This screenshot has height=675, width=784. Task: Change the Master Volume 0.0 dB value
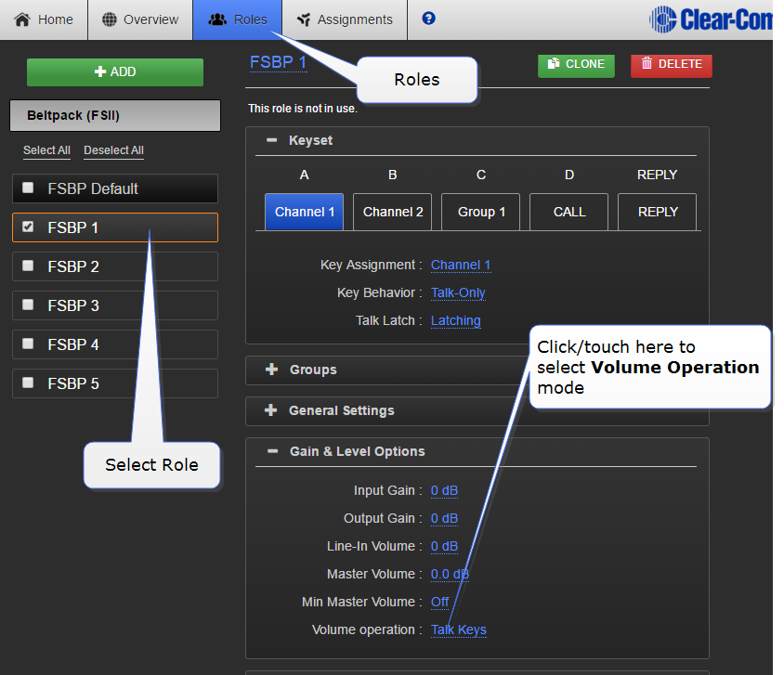450,574
